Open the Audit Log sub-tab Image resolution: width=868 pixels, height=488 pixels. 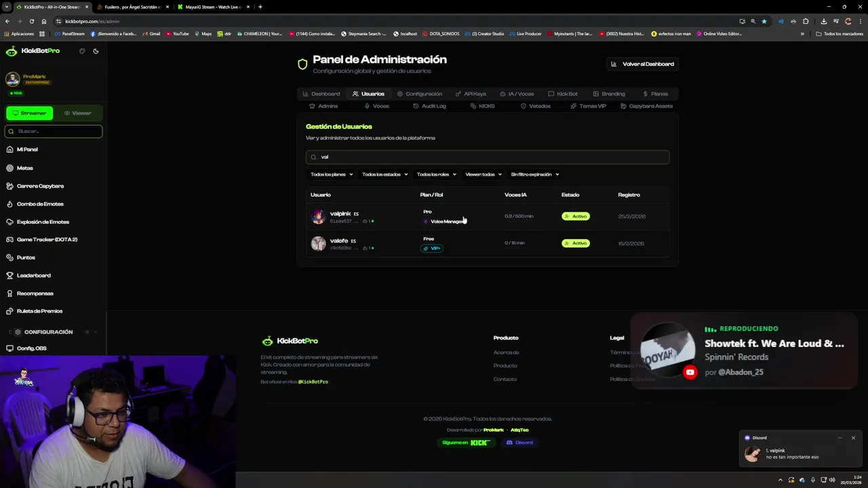pos(429,106)
